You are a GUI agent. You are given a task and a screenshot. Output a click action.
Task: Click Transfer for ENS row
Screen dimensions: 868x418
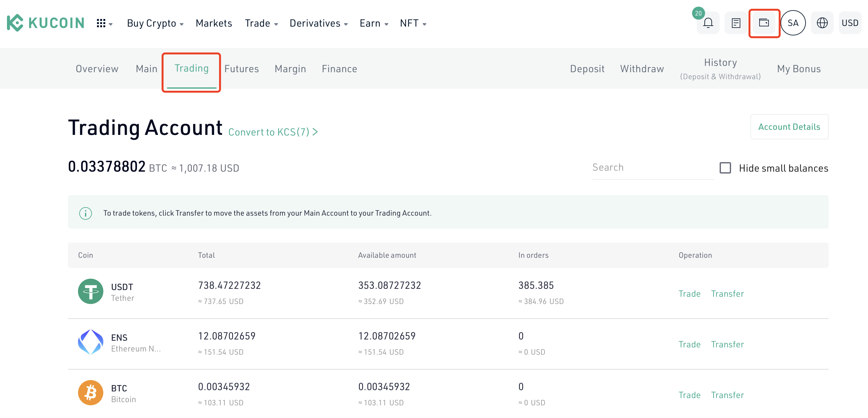(728, 344)
